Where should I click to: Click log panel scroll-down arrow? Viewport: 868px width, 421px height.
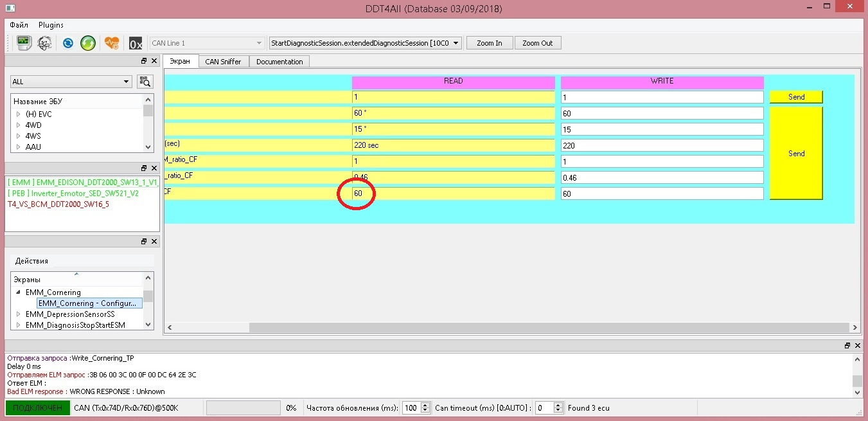[857, 392]
